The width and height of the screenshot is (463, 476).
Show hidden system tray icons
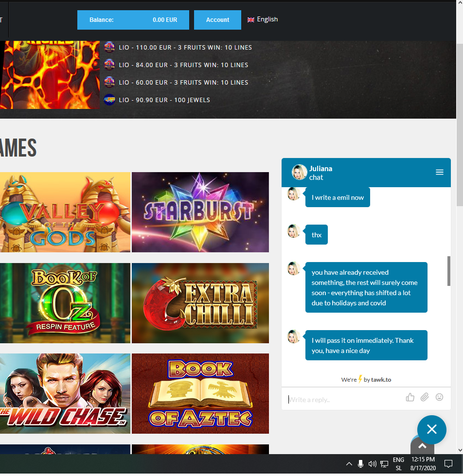(x=349, y=464)
